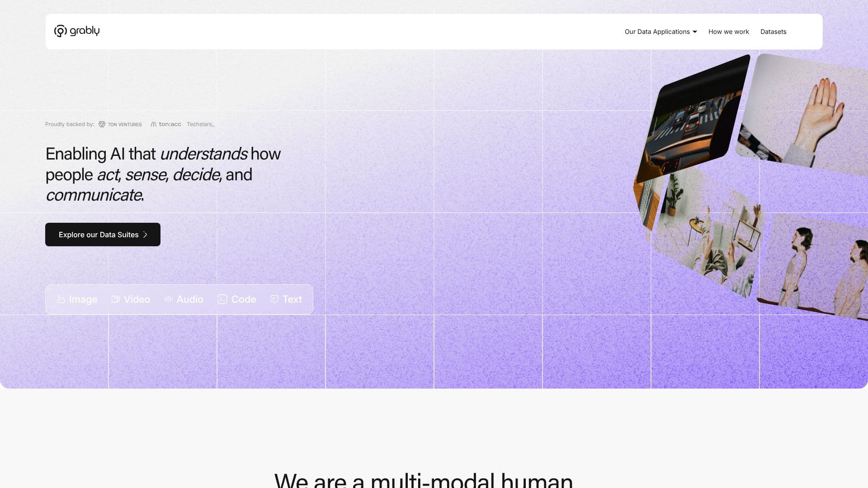Screen dimensions: 868x488
Task: Click the Image tab icon
Action: [61, 299]
